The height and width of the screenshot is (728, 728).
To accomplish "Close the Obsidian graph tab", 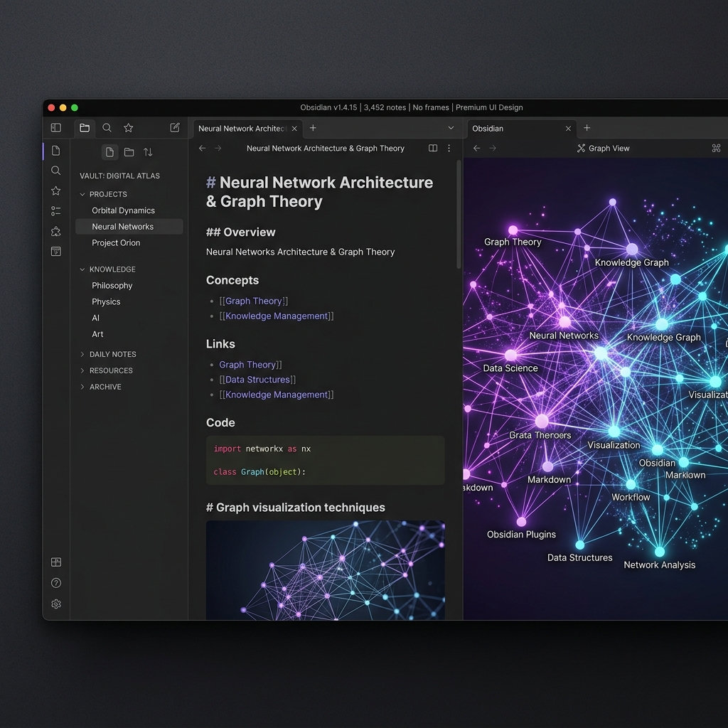I will (x=568, y=129).
